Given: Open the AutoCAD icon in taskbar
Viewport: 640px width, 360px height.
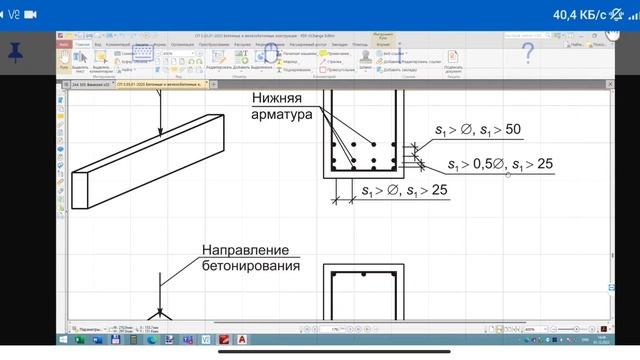Looking at the screenshot, I should 242,340.
